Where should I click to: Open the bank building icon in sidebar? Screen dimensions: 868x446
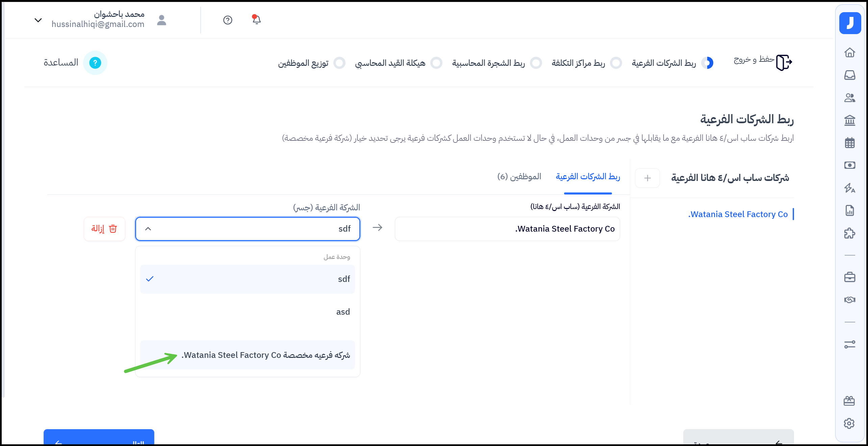(849, 120)
